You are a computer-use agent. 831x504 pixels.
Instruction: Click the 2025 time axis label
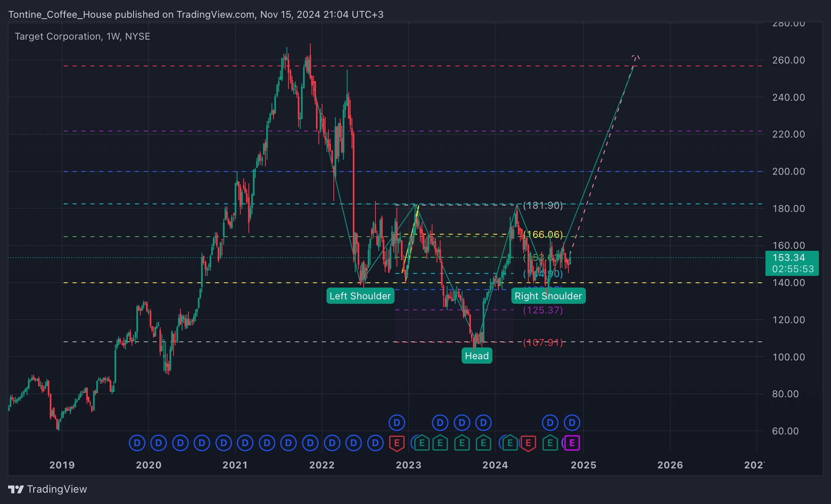[x=583, y=465]
